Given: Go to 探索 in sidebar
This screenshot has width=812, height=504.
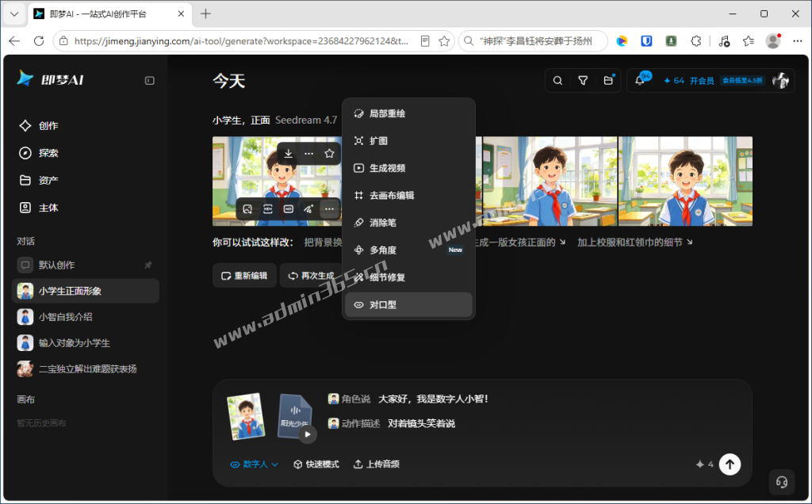Looking at the screenshot, I should (x=40, y=153).
